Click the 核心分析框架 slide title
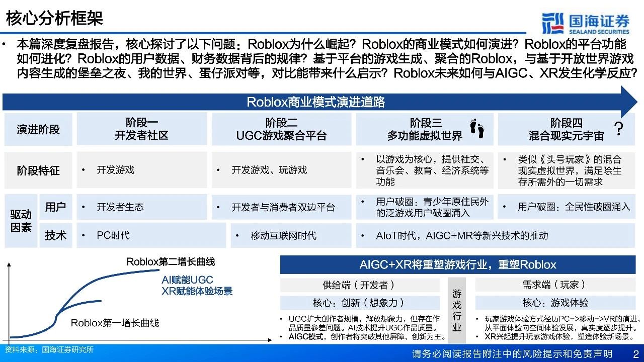644x362 pixels. [54, 19]
